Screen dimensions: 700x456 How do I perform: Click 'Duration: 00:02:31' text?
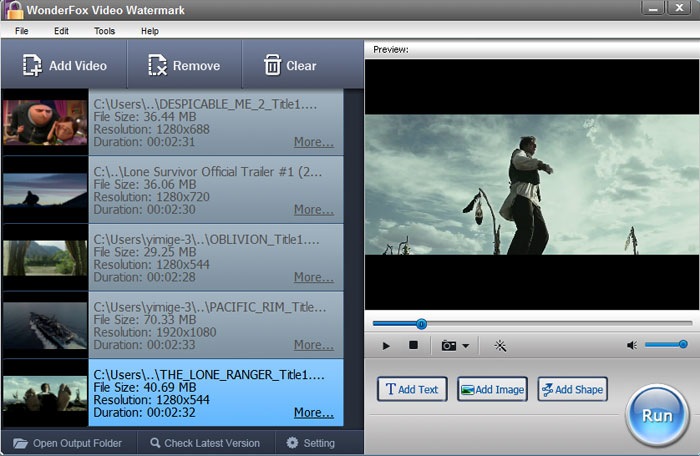144,142
